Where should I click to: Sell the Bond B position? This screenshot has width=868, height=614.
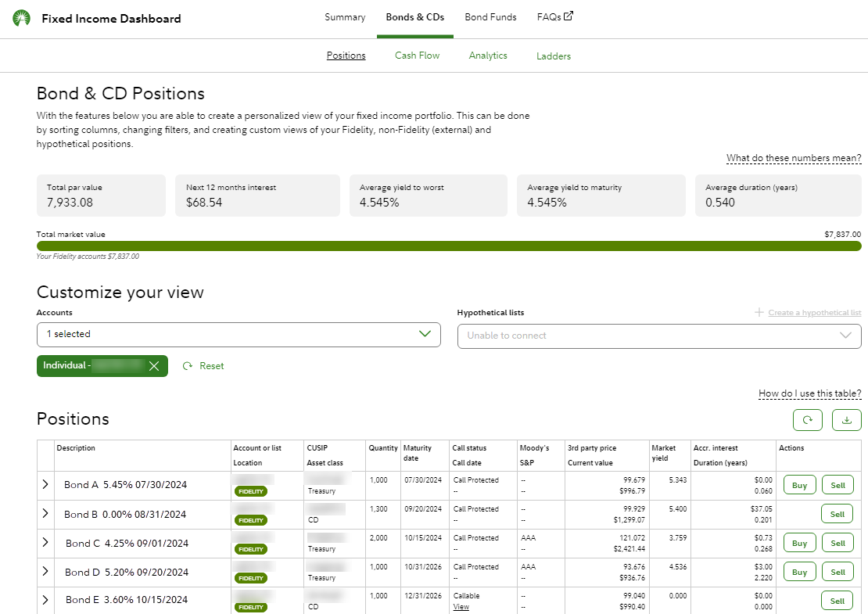pyautogui.click(x=837, y=514)
